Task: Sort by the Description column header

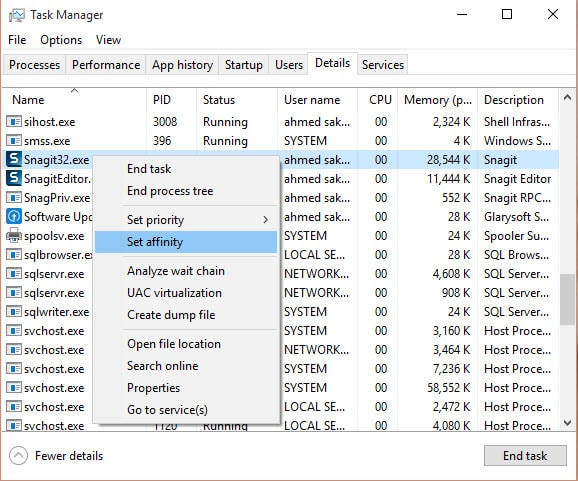Action: pyautogui.click(x=518, y=100)
